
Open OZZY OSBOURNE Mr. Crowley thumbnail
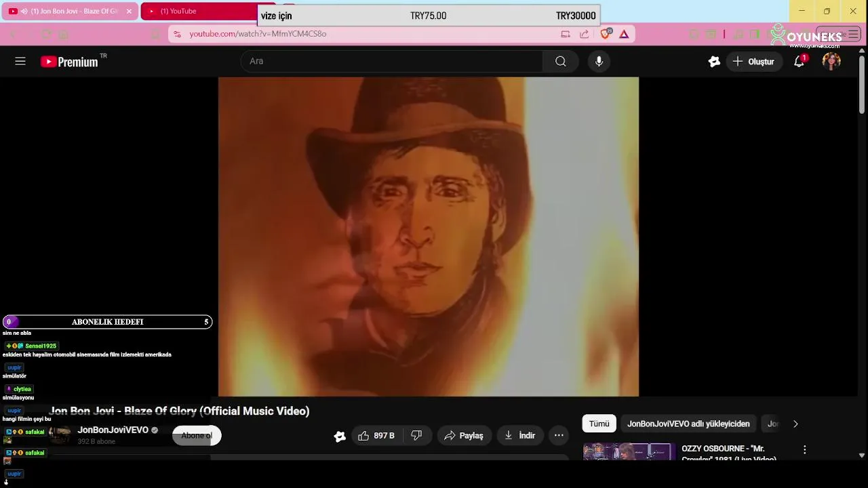point(629,451)
